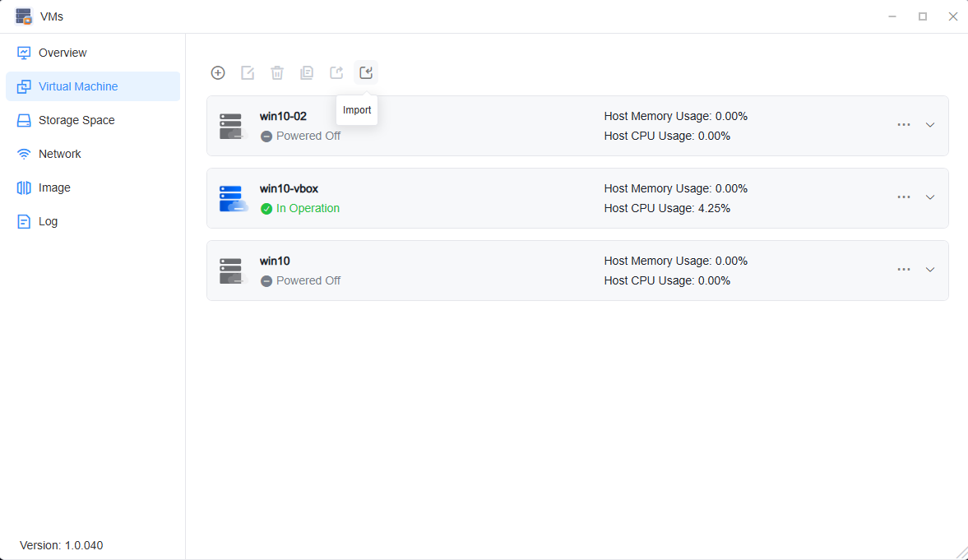Select the Clone VM icon
The height and width of the screenshot is (560, 968).
click(307, 72)
